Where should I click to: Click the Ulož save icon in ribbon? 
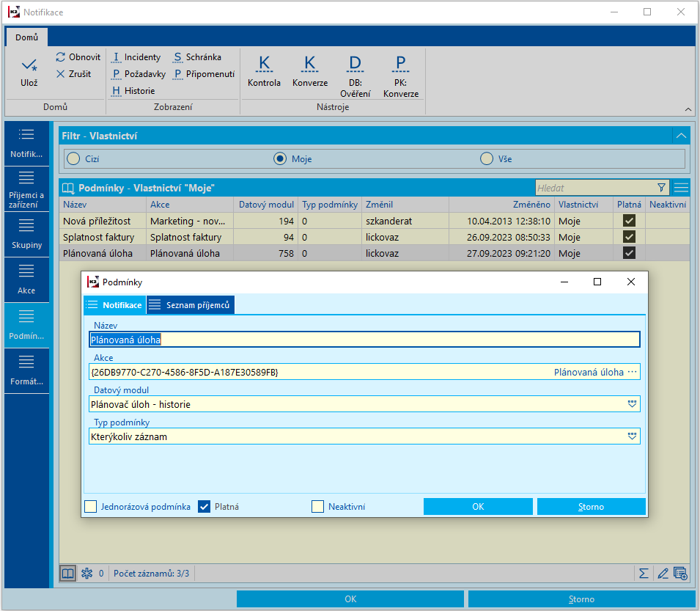click(x=29, y=66)
